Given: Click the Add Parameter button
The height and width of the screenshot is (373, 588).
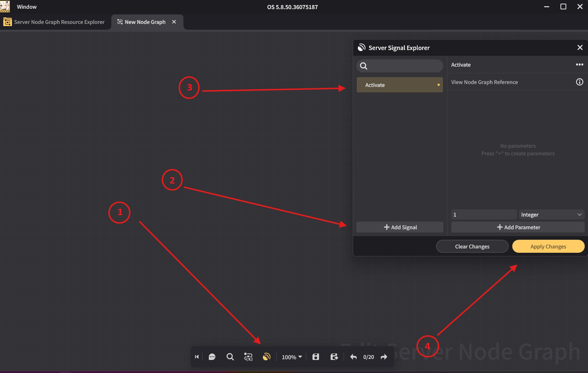Looking at the screenshot, I should [x=518, y=227].
